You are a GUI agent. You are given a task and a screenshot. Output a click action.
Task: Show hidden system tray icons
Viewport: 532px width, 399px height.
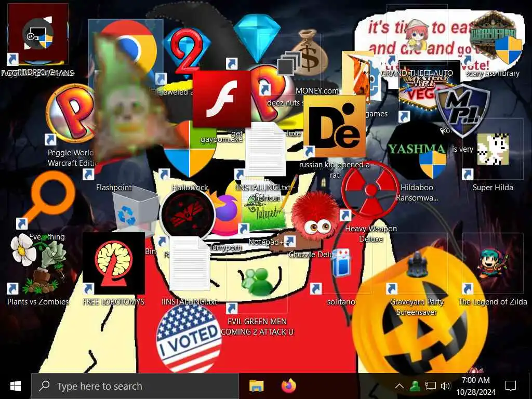click(400, 386)
